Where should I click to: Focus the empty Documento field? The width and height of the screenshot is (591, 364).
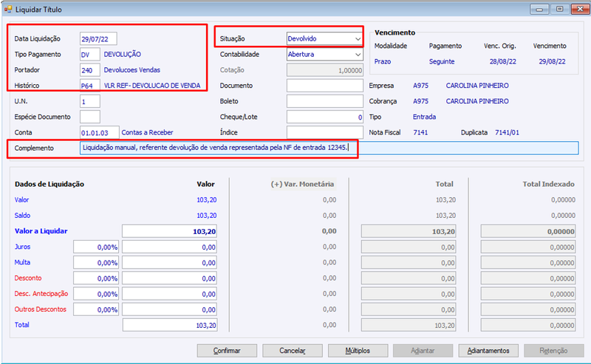coord(324,86)
